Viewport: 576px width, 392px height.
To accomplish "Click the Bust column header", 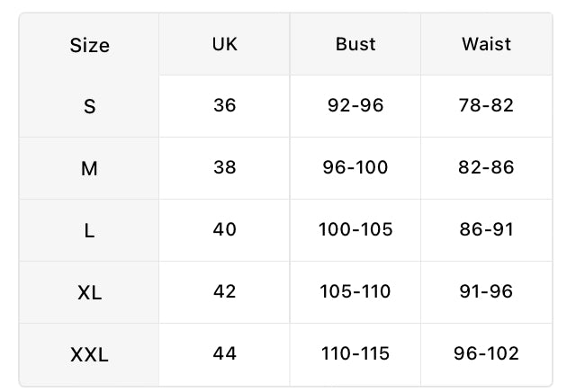I will tap(355, 44).
